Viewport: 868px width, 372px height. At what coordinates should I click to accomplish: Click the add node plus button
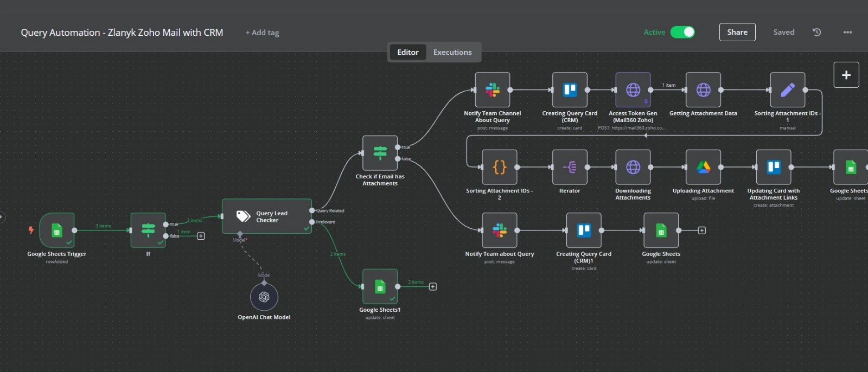click(846, 75)
